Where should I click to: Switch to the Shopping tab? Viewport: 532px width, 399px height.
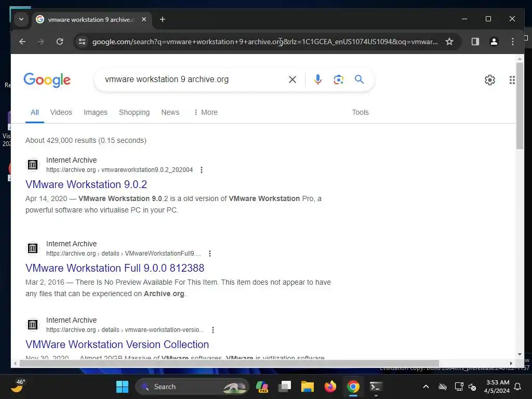click(134, 112)
